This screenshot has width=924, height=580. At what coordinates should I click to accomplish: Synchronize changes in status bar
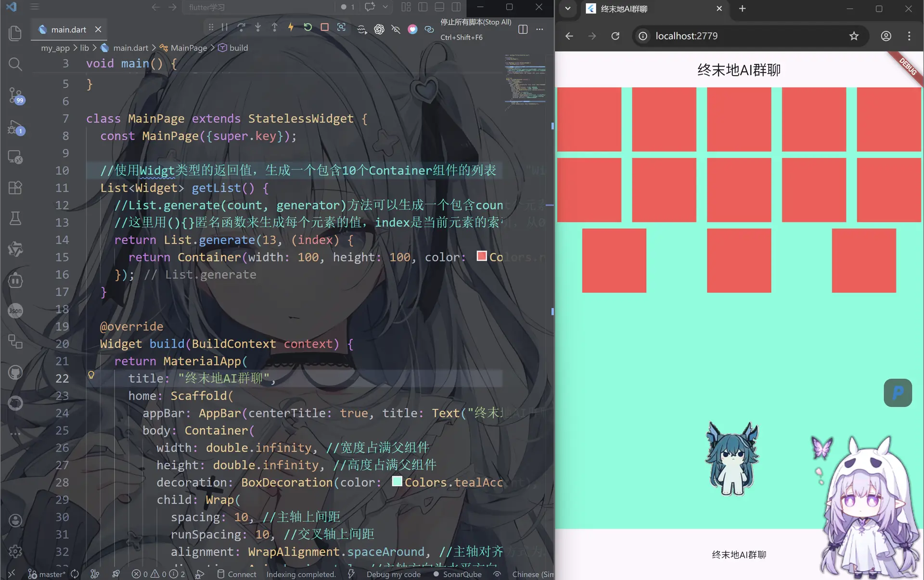coord(75,574)
